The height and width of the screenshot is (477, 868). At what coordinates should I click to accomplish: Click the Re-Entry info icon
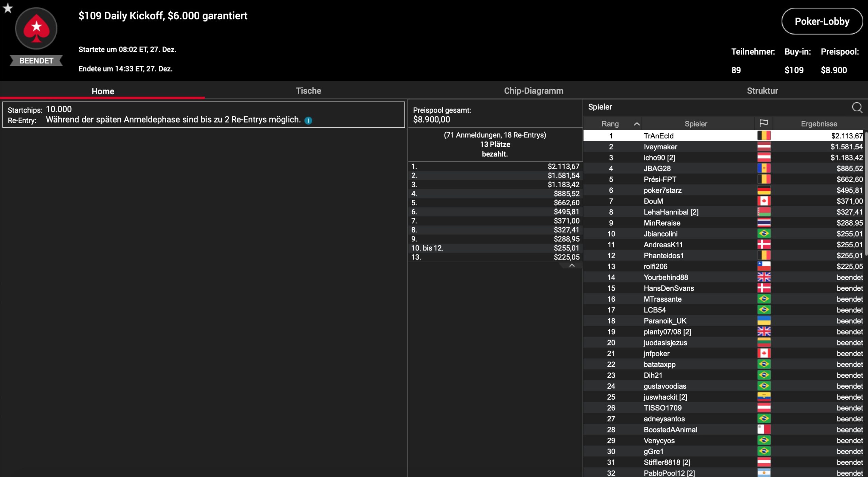[308, 120]
